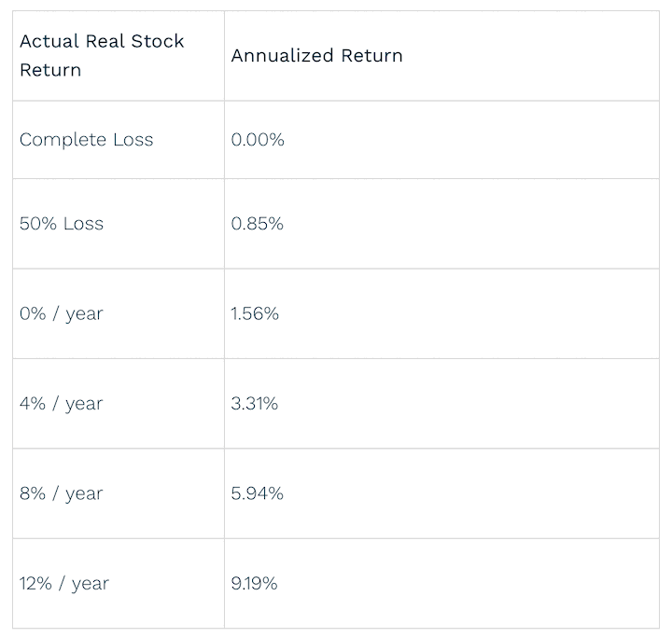Image resolution: width=672 pixels, height=638 pixels.
Task: Click the word 'Stock' in header
Action: pos(158,41)
